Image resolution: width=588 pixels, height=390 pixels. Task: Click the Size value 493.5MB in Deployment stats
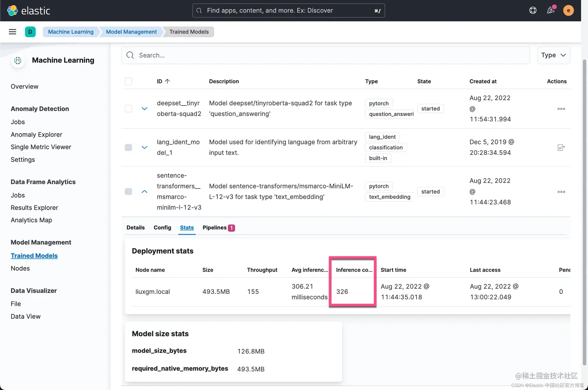point(216,292)
